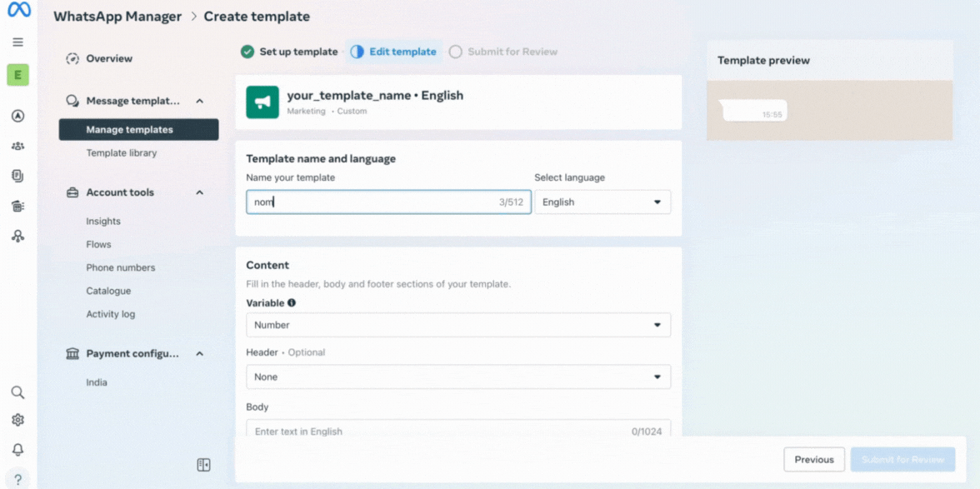Collapse the Payment configuration section chevron
The width and height of the screenshot is (980, 489).
(199, 353)
